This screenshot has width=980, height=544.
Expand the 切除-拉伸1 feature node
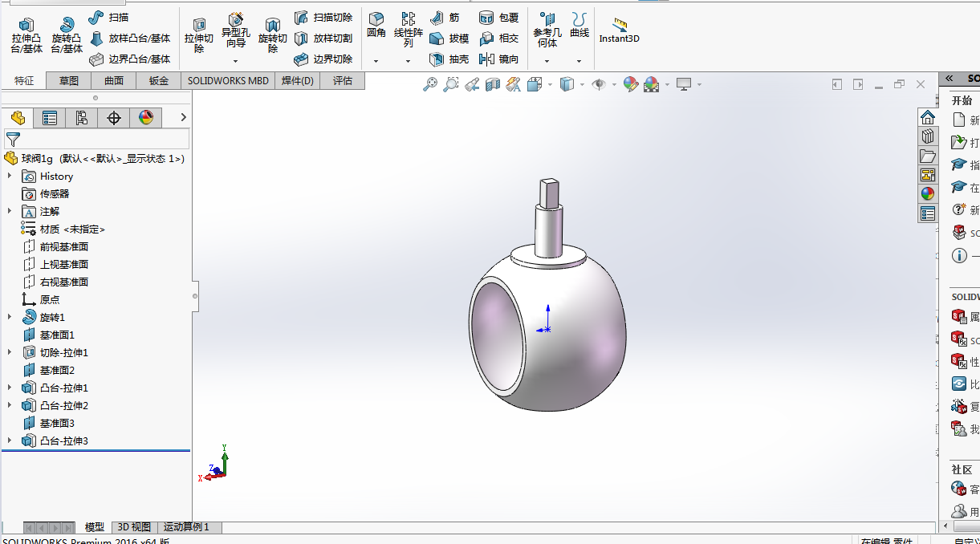click(x=10, y=352)
